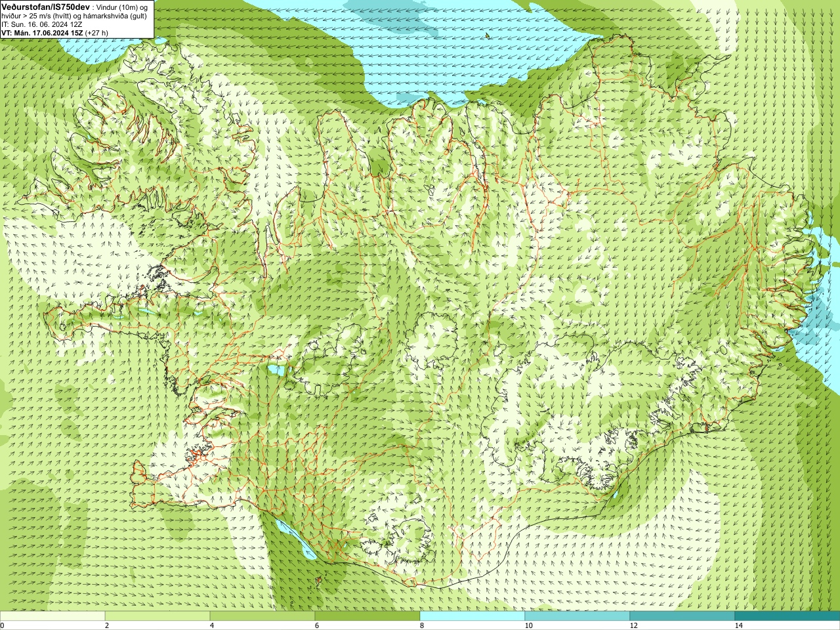Click the darkest teal legend swatch above 14
840x630 pixels.
(787, 616)
